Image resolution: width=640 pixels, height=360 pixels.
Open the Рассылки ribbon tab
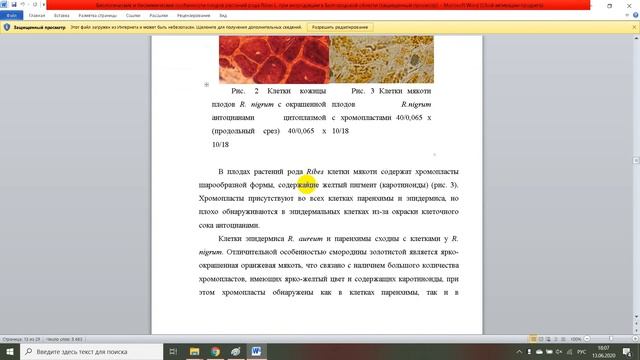158,16
